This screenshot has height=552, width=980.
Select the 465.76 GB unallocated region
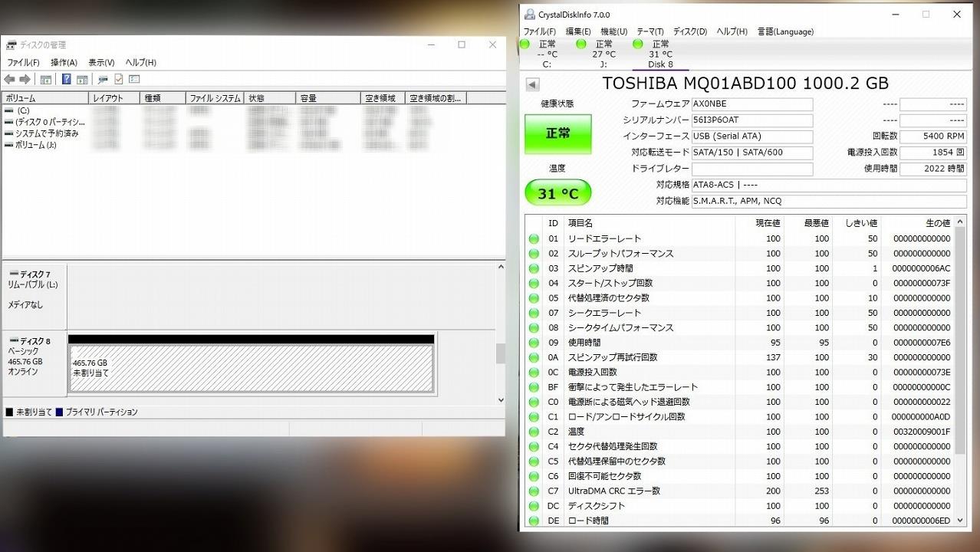(252, 367)
